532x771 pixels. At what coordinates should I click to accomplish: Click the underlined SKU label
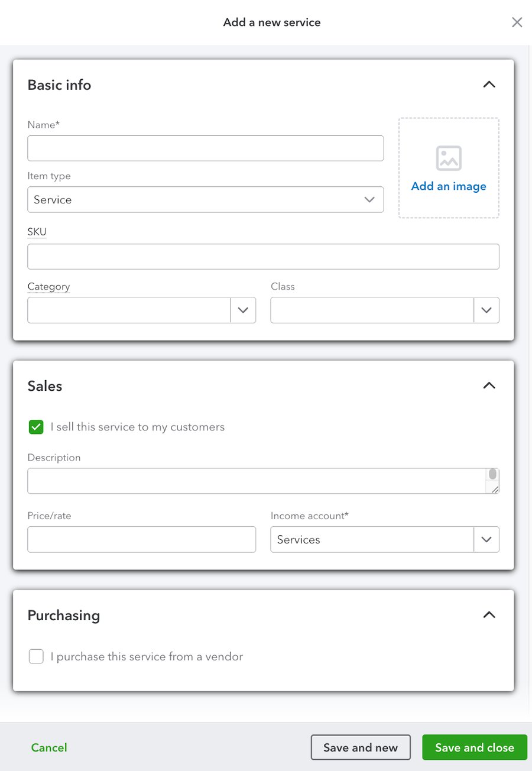click(37, 231)
